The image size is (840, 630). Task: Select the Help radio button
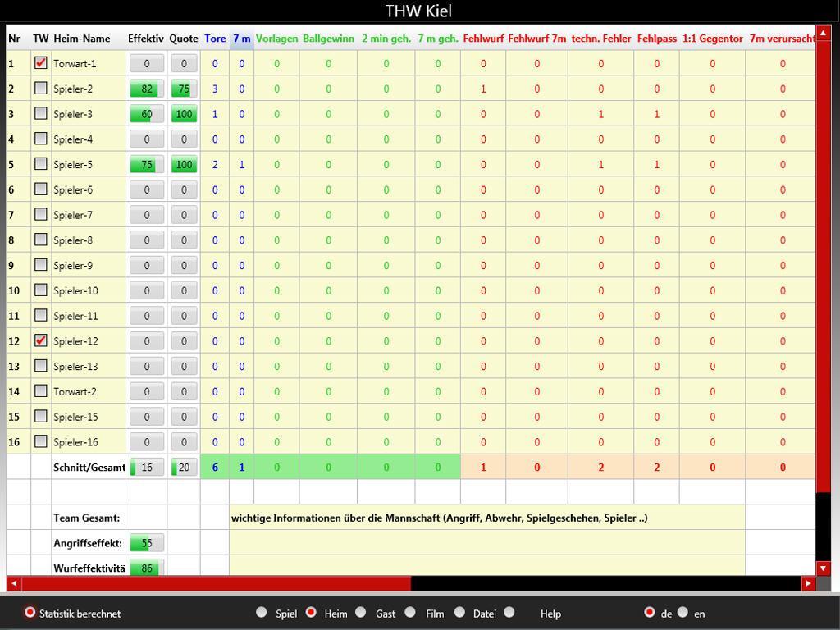pyautogui.click(x=509, y=612)
